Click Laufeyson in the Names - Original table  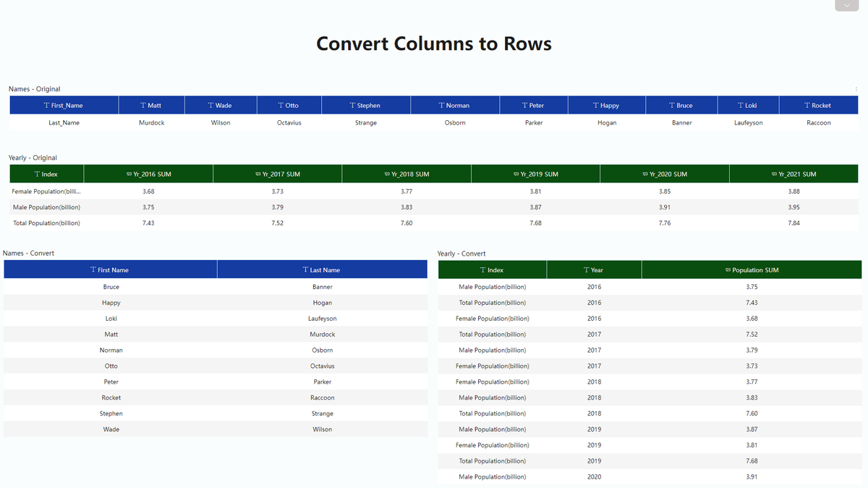click(748, 122)
